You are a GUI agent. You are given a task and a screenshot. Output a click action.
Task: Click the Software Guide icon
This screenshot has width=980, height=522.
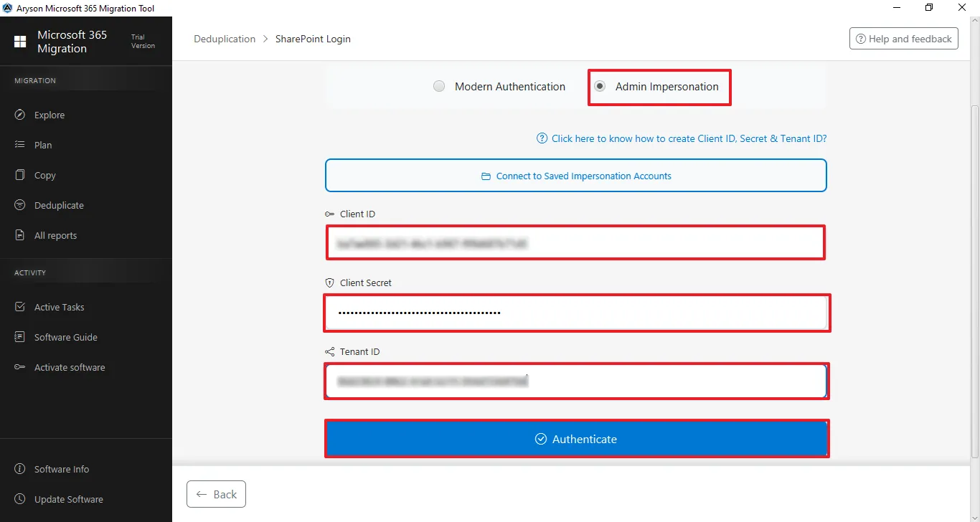(20, 337)
